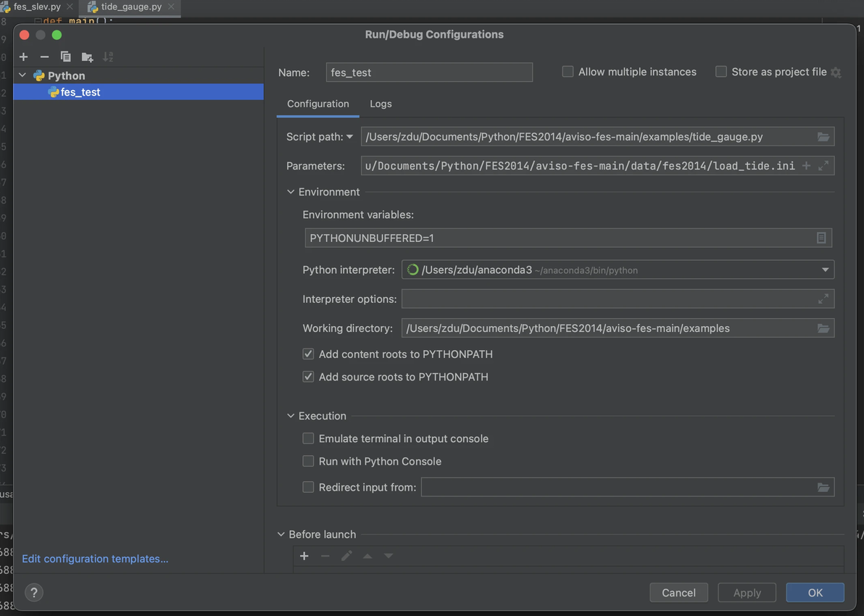Image resolution: width=864 pixels, height=616 pixels.
Task: Toggle Store as project file checkbox
Action: [x=721, y=72]
